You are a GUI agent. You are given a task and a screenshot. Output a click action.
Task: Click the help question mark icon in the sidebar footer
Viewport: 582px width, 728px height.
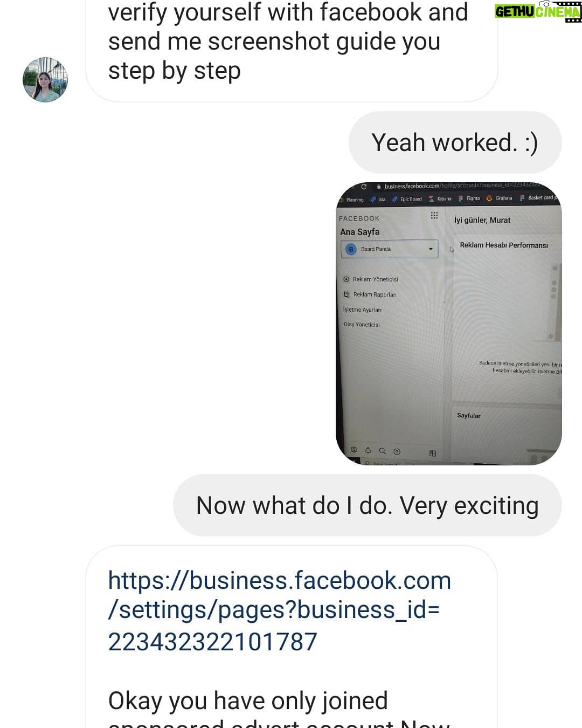pos(397,451)
